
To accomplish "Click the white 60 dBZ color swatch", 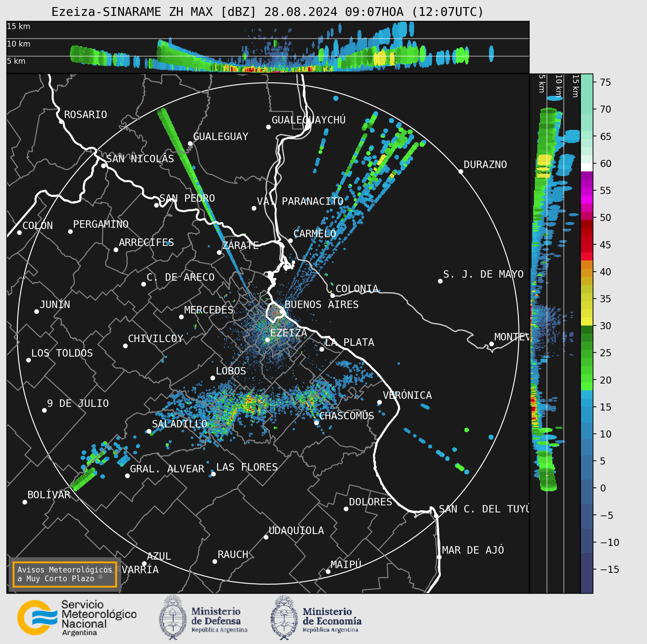I will (587, 167).
